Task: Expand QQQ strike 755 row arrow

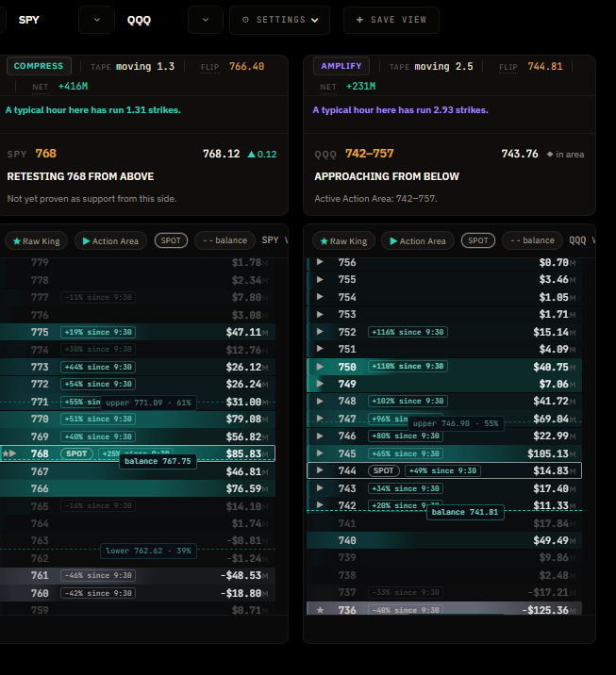Action: (320, 279)
